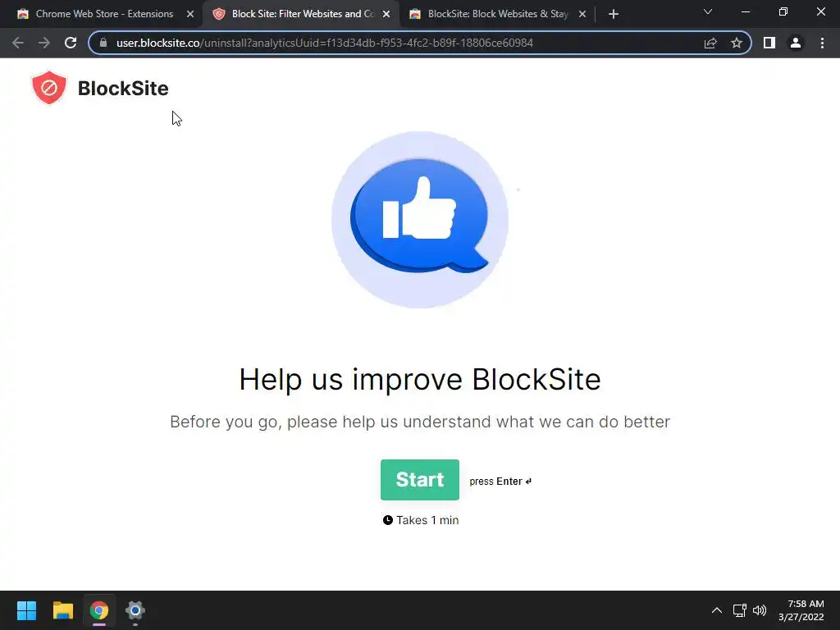Open network status in system tray
The width and height of the screenshot is (840, 630).
740,610
